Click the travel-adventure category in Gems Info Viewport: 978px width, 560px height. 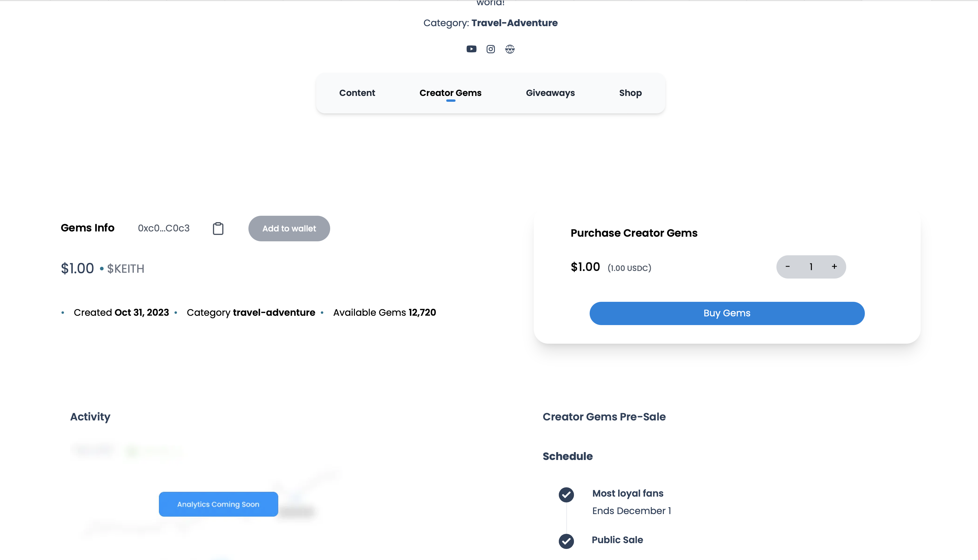click(x=274, y=313)
